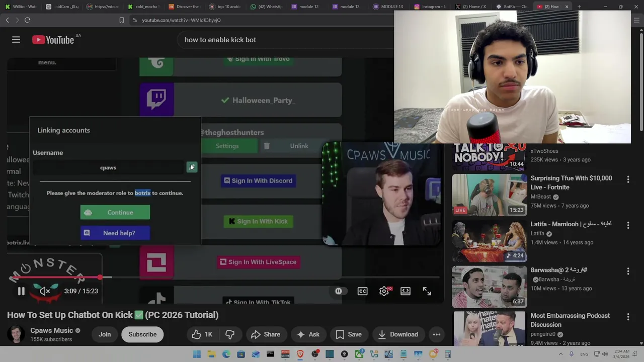Open the Latifa Mamlooh video thumbnail
The height and width of the screenshot is (362, 644).
489,241
